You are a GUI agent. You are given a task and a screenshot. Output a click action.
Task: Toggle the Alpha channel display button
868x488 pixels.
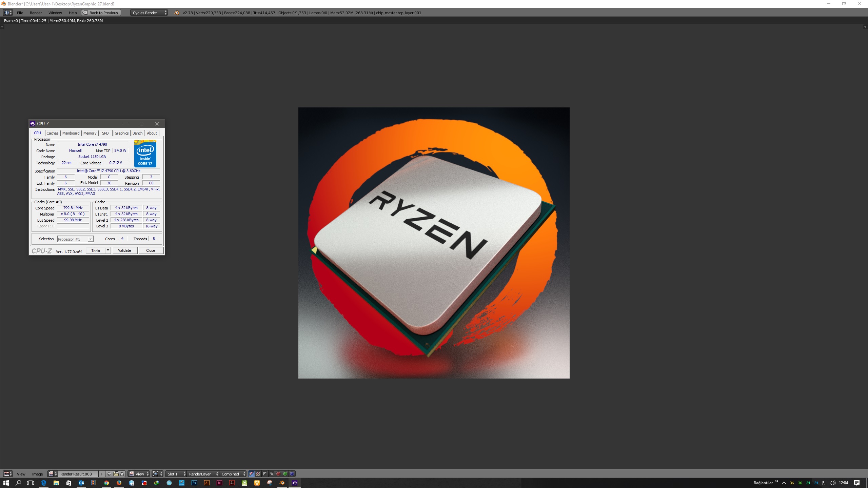point(265,474)
